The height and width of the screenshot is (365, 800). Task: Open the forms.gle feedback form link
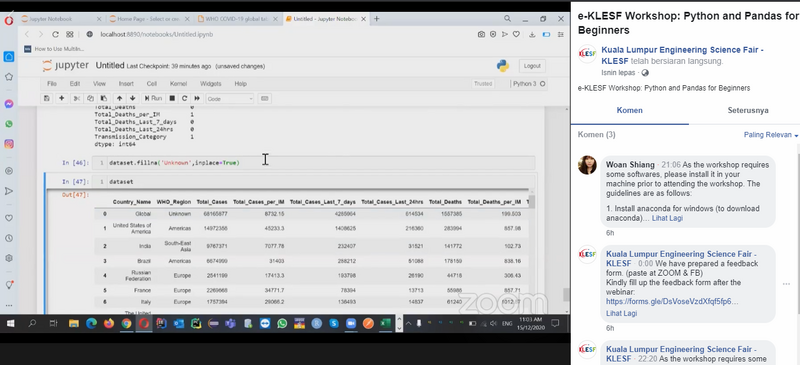(672, 302)
